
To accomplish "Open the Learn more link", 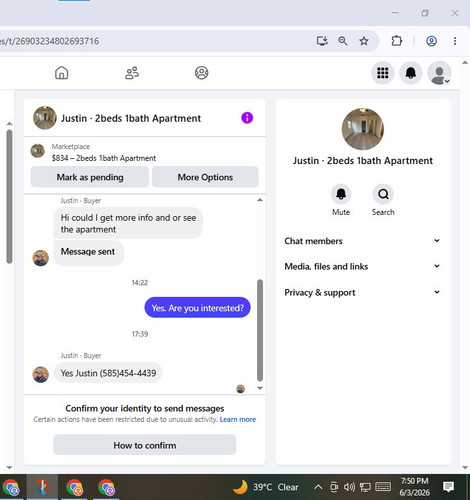I will pyautogui.click(x=238, y=419).
